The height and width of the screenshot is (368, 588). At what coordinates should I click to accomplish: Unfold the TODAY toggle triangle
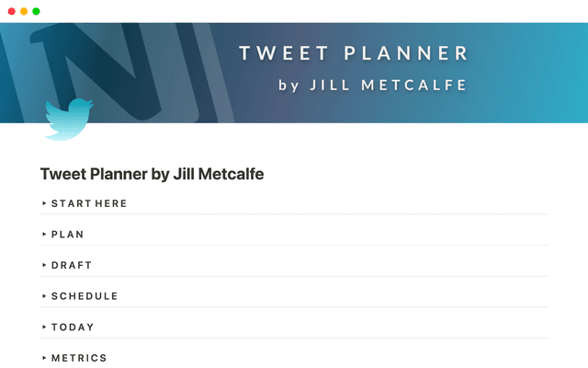point(44,327)
